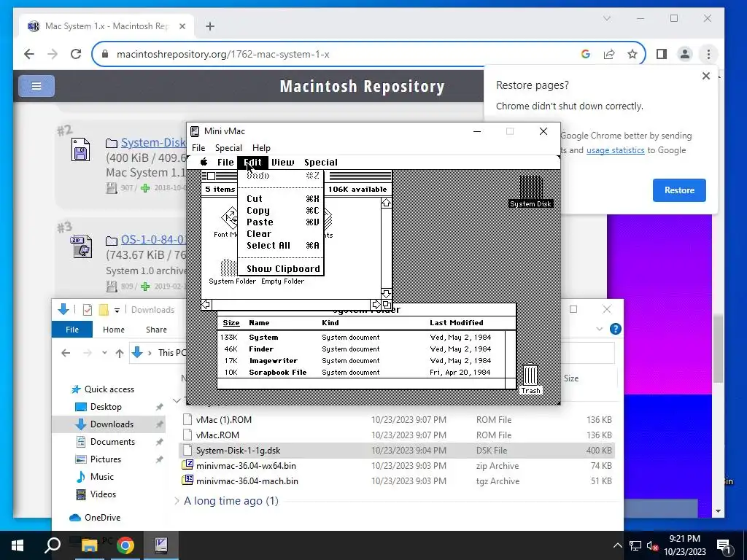The height and width of the screenshot is (560, 747).
Task: Select minivmac-36.04-wx64.bin file
Action: coord(397,466)
